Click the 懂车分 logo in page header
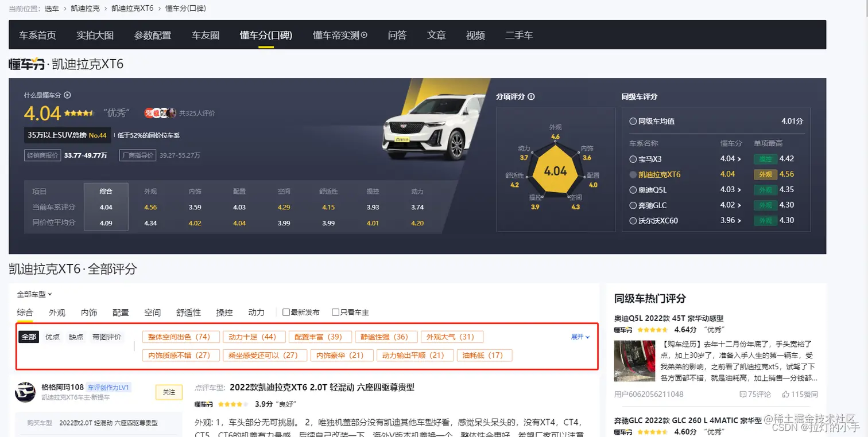The width and height of the screenshot is (868, 437). coord(26,64)
